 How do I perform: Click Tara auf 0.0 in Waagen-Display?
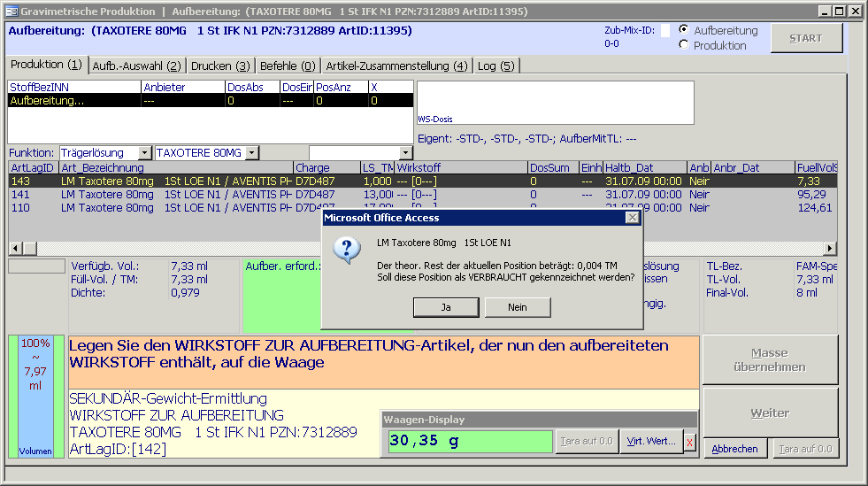coord(587,441)
